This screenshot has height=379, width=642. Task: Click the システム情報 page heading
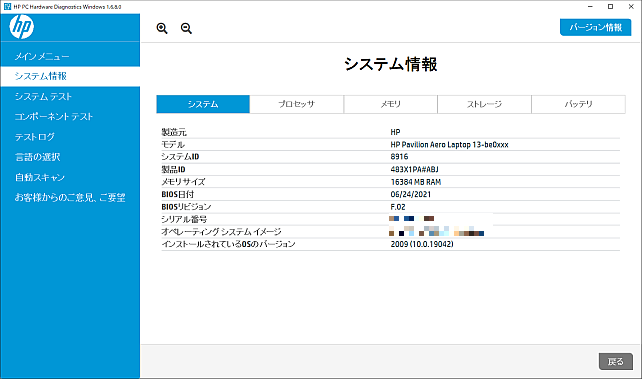[x=391, y=64]
